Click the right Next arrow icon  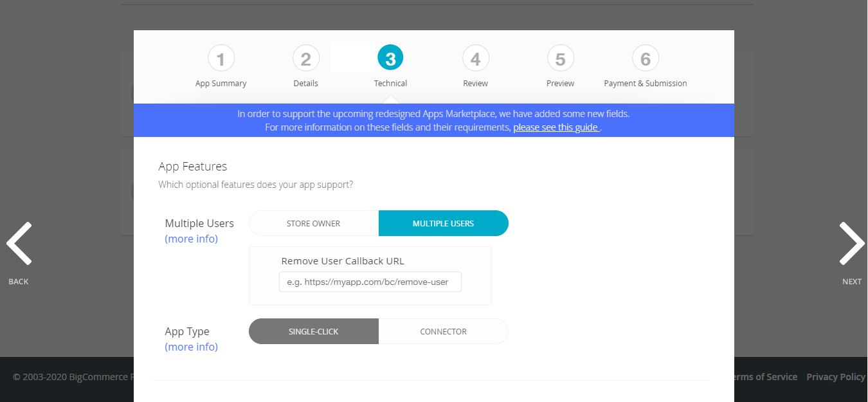(x=851, y=244)
